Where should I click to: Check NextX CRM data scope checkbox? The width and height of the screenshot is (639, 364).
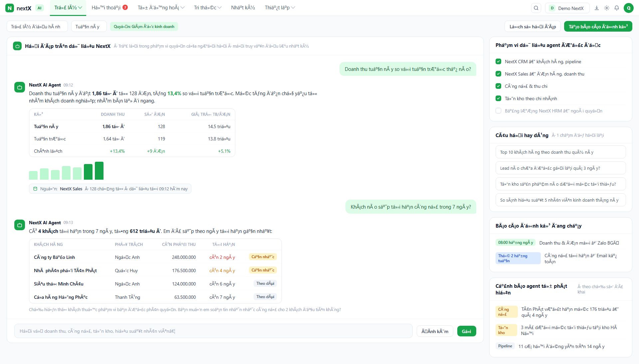click(x=498, y=62)
